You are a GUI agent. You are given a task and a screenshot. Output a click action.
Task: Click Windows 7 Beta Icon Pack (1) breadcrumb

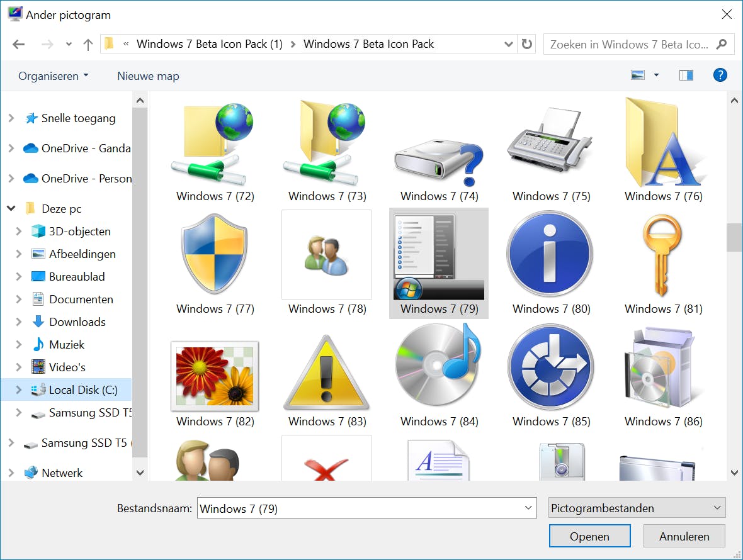point(210,44)
